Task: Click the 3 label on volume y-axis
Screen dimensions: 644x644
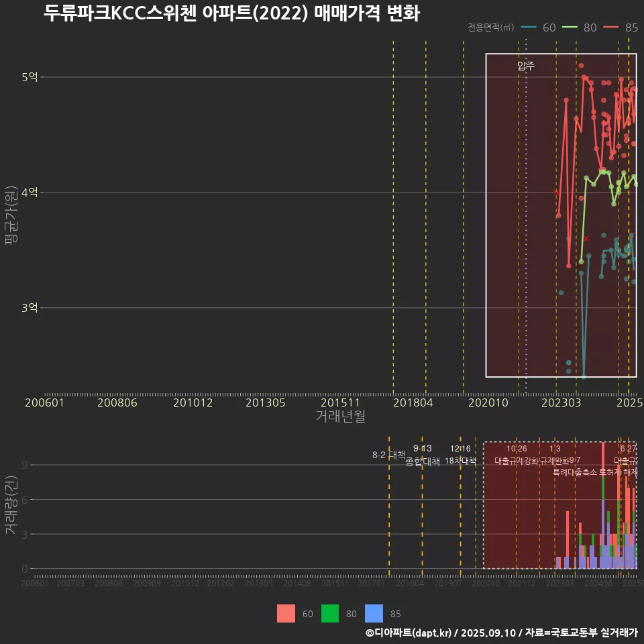Action: [x=25, y=535]
